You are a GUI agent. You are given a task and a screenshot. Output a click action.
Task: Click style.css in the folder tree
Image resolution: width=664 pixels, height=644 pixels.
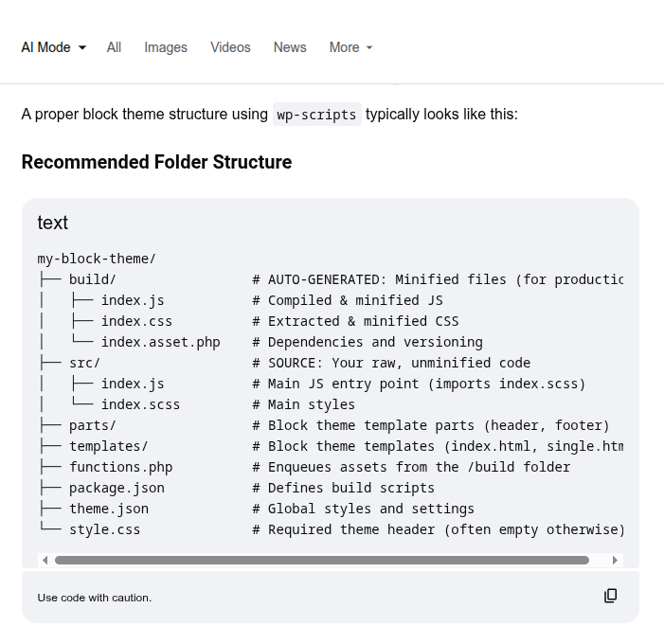(104, 529)
